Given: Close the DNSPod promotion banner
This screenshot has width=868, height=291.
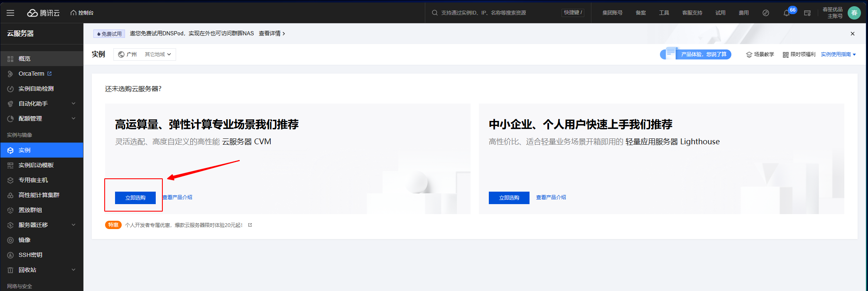Looking at the screenshot, I should (x=853, y=34).
